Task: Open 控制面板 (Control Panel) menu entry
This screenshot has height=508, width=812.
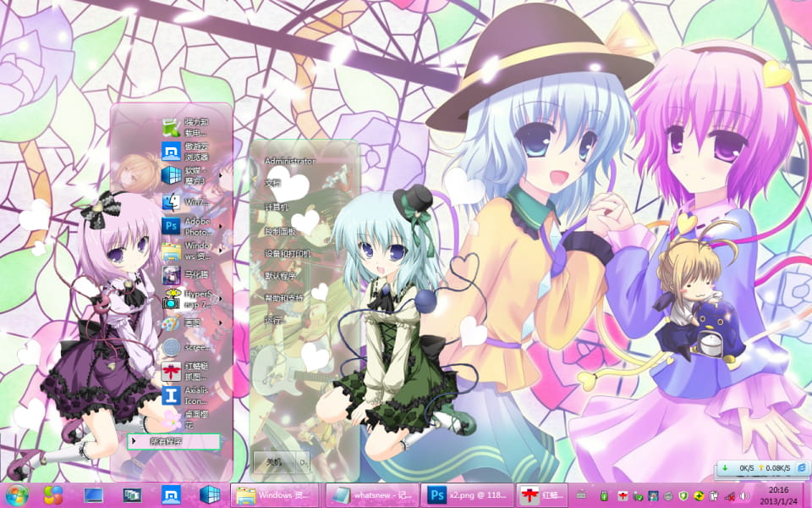Action: [x=280, y=231]
